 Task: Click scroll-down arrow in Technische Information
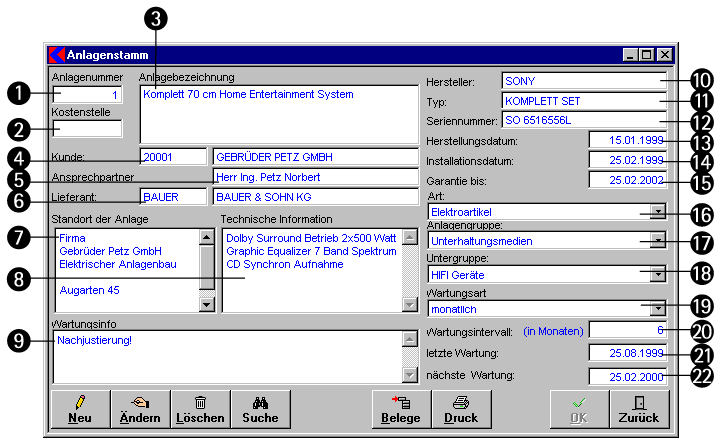[410, 304]
